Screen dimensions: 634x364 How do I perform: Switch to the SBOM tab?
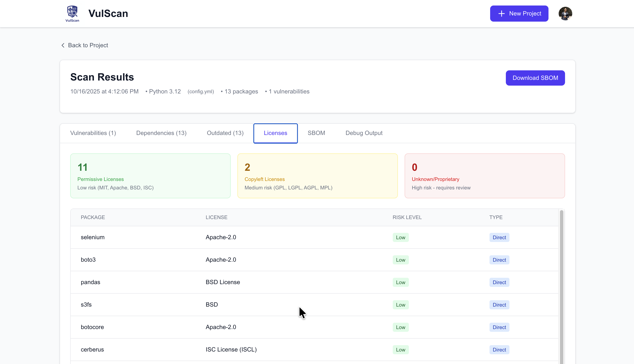[316, 133]
